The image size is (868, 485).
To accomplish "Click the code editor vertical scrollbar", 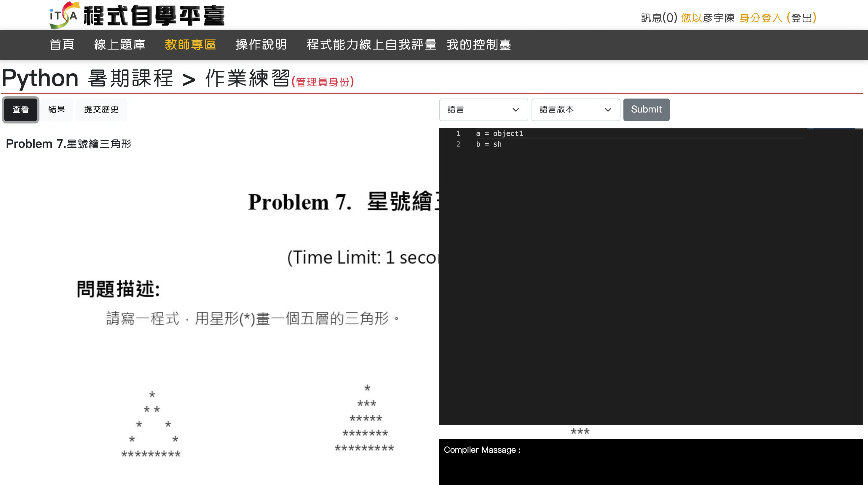I will [859, 277].
